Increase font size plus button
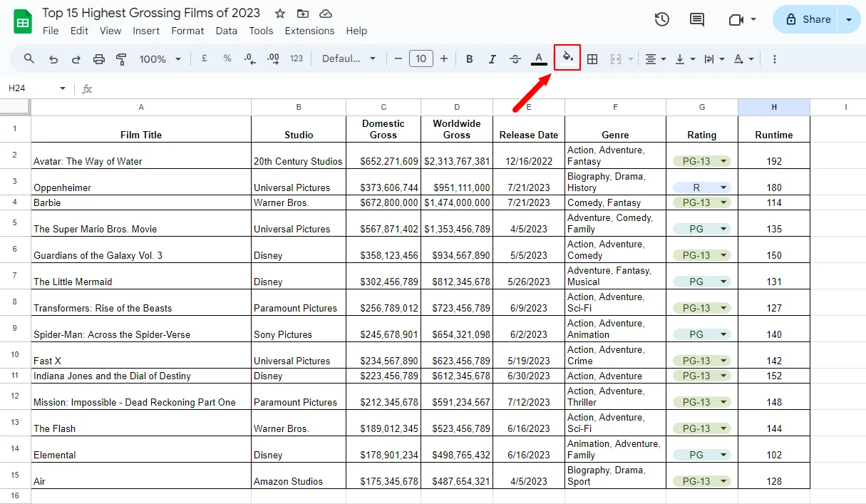 444,58
